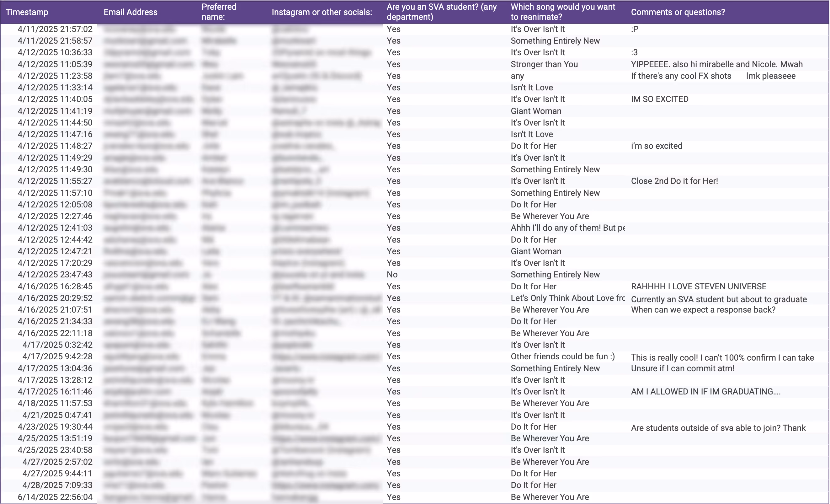Select the Comments or questions header
This screenshot has width=830, height=504.
(x=678, y=12)
